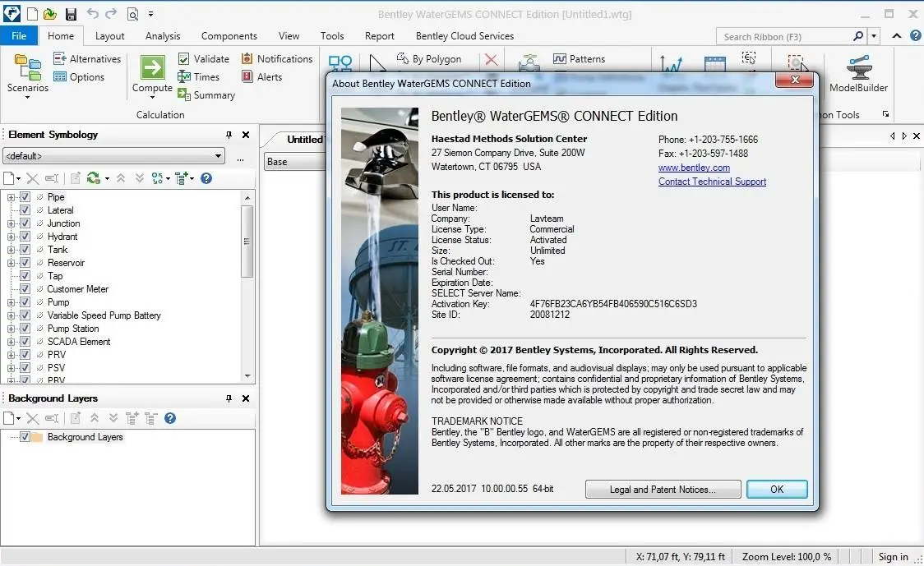Click the Contact Technical Support link
This screenshot has height=566, width=924.
click(713, 182)
